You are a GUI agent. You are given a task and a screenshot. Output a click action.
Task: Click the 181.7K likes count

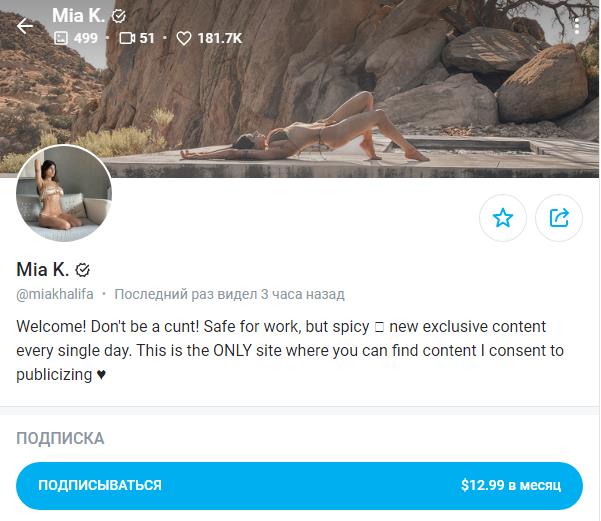tap(220, 38)
